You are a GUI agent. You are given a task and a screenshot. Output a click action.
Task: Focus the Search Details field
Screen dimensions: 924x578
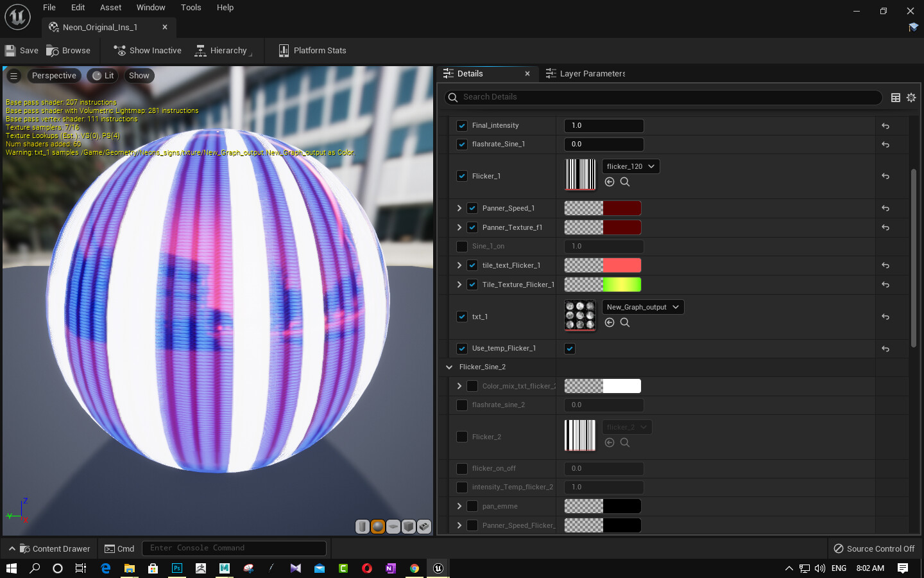[x=663, y=98]
